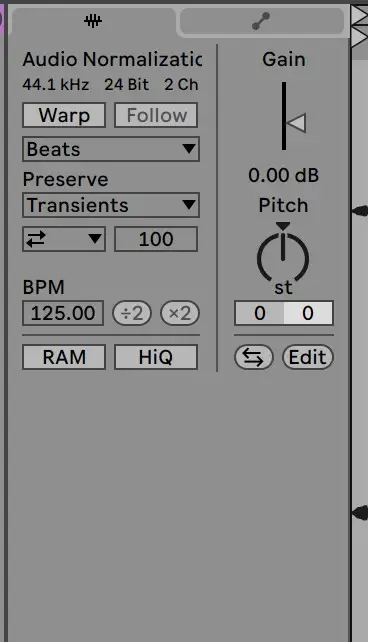Toggle RAM mode
Viewport: 368px width, 642px height.
click(x=64, y=357)
